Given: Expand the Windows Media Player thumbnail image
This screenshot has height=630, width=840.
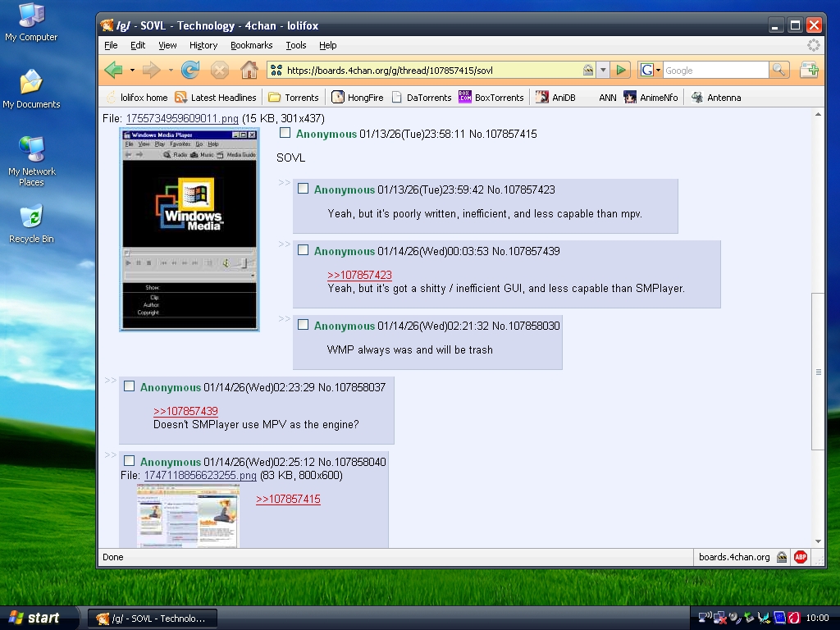Looking at the screenshot, I should (x=189, y=230).
